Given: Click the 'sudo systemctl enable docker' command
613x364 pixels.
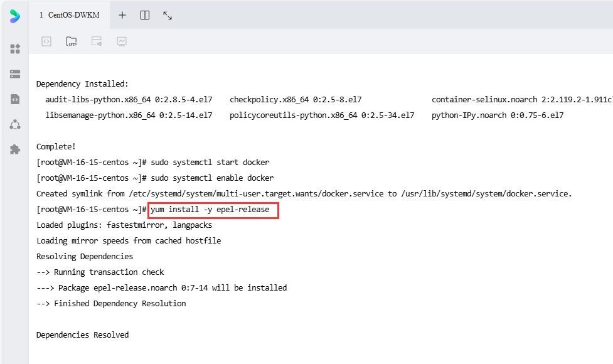Looking at the screenshot, I should click(212, 178).
